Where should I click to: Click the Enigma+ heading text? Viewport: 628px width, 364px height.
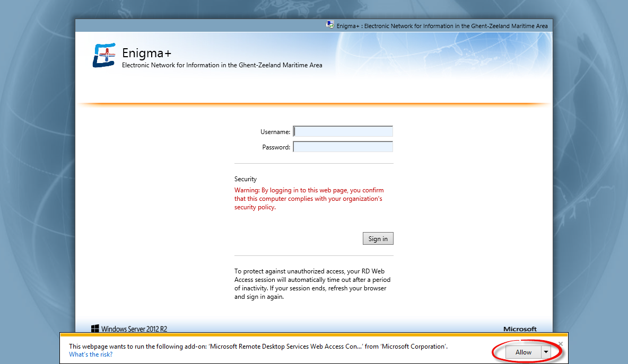[146, 53]
